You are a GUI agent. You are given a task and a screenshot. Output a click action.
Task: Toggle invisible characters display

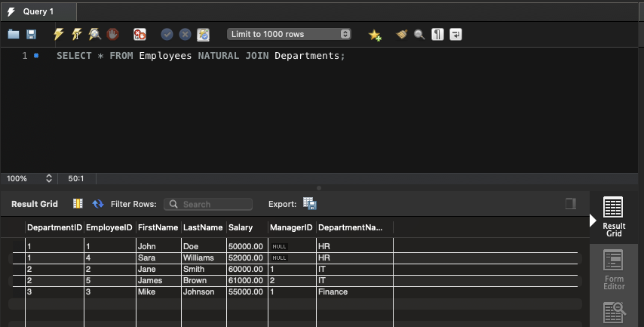(437, 35)
